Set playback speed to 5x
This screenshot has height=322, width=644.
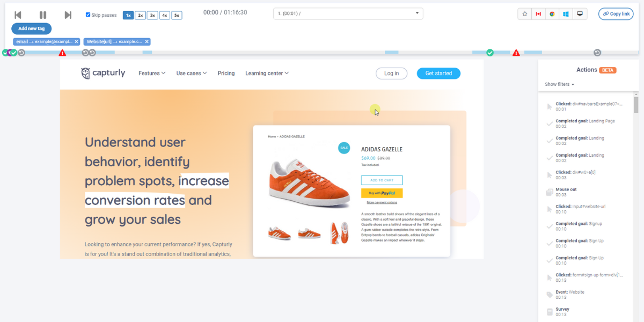tap(177, 15)
